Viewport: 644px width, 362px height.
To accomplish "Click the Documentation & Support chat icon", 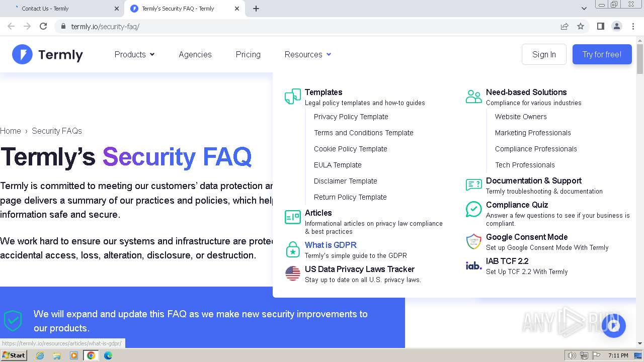I will (474, 185).
